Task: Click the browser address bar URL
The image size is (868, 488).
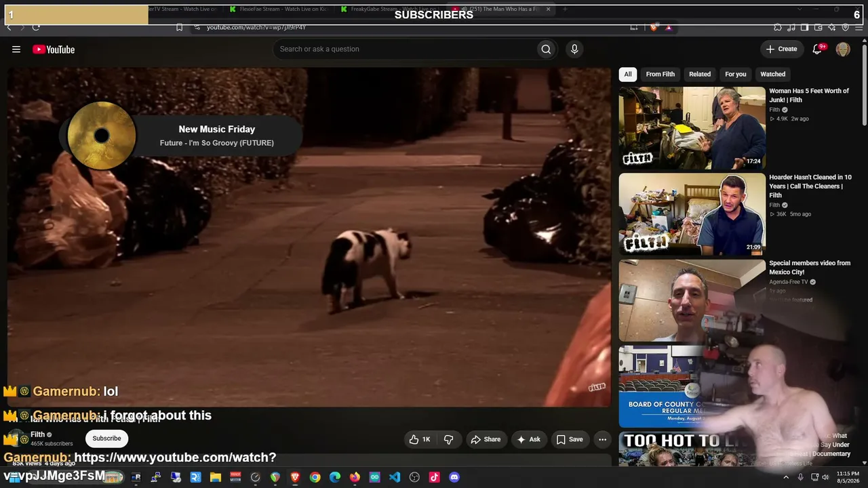Action: [256, 27]
